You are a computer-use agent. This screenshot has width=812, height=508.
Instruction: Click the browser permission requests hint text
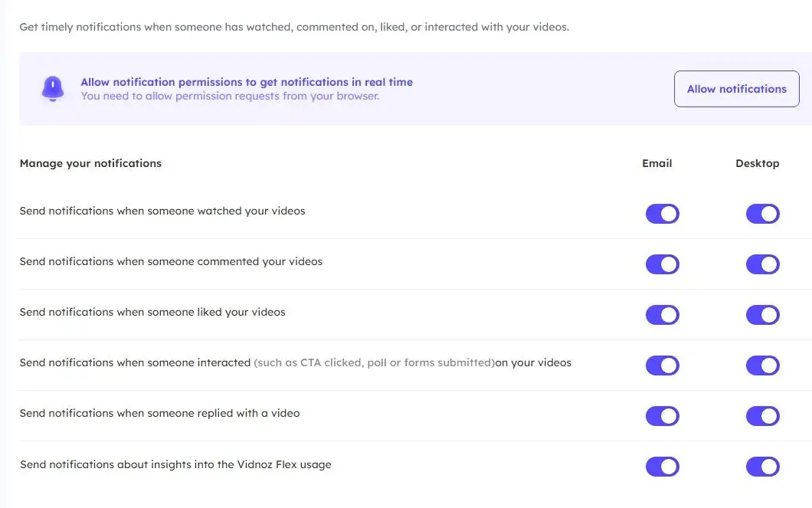[x=230, y=97]
